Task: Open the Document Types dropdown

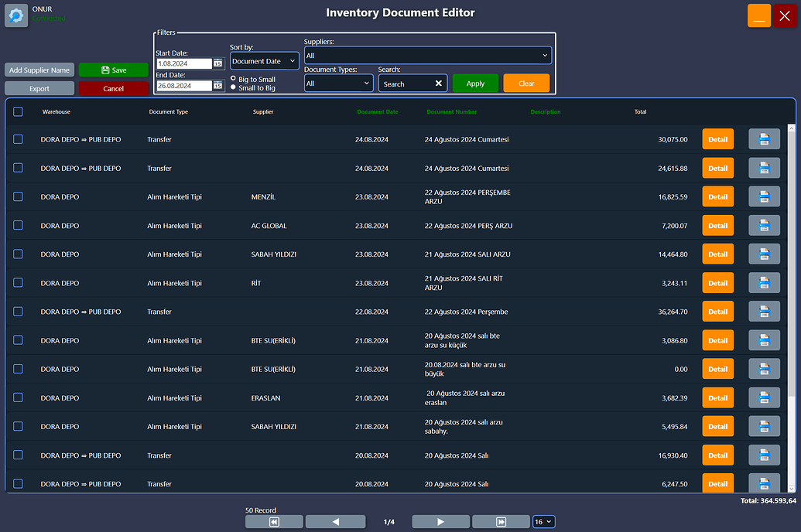Action: (x=338, y=84)
